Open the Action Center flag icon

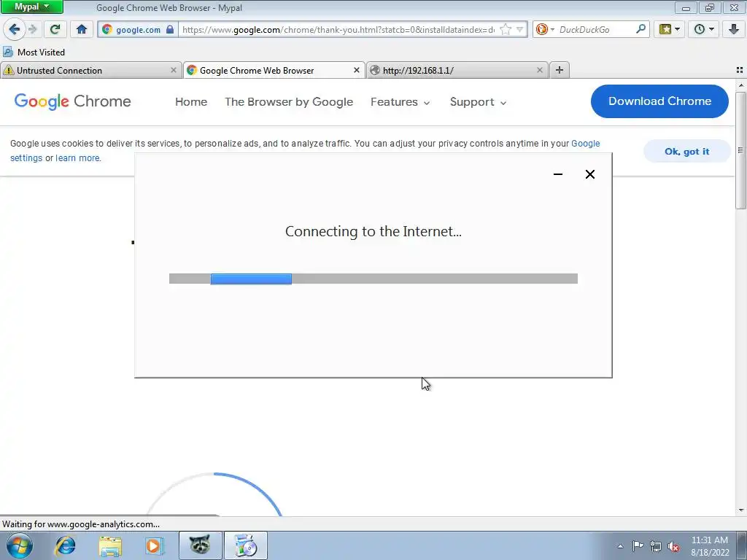click(x=638, y=545)
